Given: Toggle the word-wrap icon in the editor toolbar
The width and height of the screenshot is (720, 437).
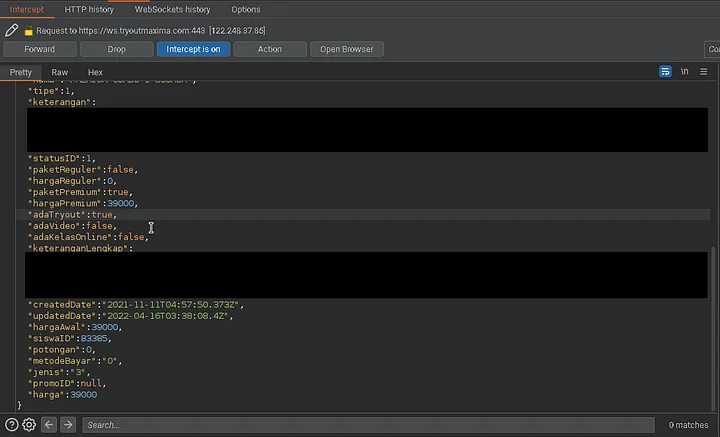Looking at the screenshot, I should (665, 72).
